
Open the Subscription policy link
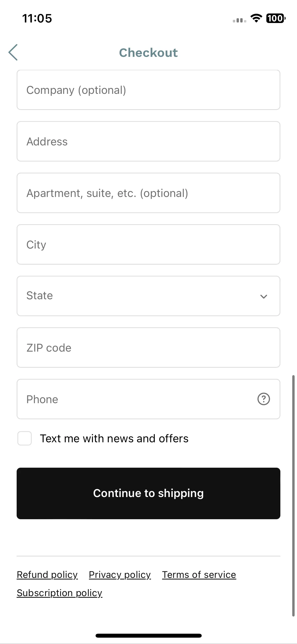coord(59,593)
